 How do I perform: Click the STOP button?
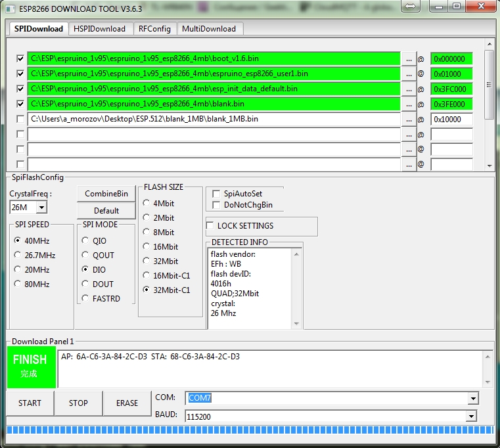point(78,403)
